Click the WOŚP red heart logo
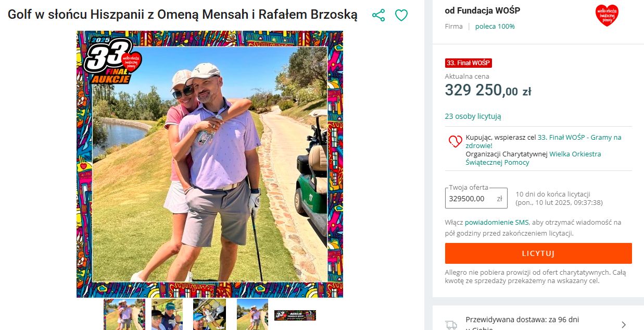644x330 pixels. point(607,15)
